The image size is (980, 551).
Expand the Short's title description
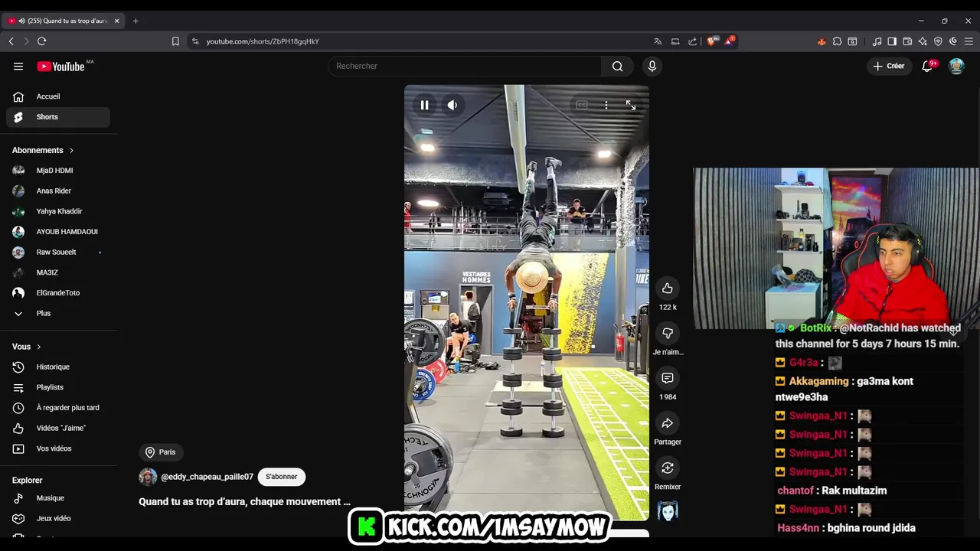244,502
